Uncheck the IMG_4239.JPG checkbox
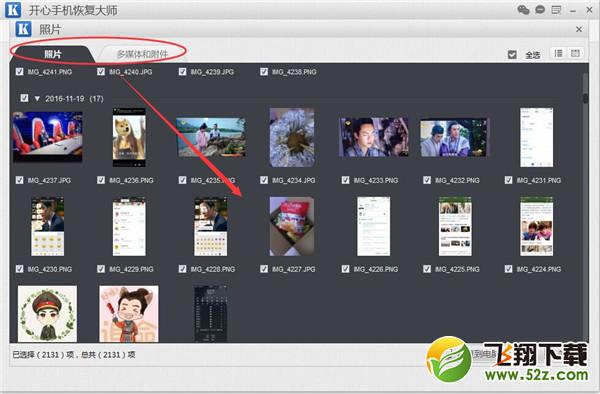 [183, 72]
